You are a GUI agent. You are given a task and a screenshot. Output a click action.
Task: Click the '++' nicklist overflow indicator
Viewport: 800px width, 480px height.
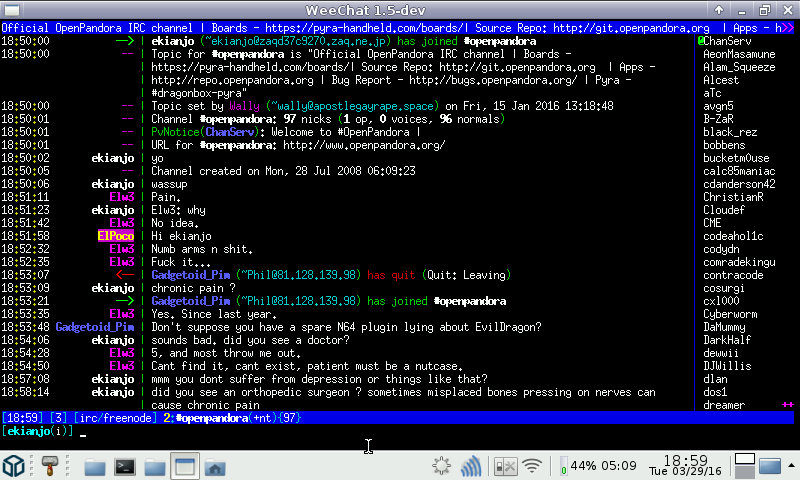(786, 404)
